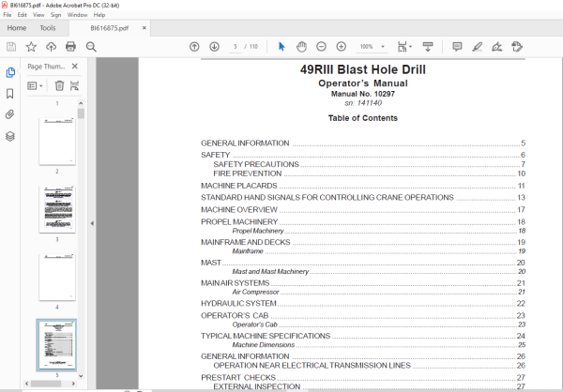Select page 4 thumbnail
The width and height of the screenshot is (563, 392).
[57, 278]
